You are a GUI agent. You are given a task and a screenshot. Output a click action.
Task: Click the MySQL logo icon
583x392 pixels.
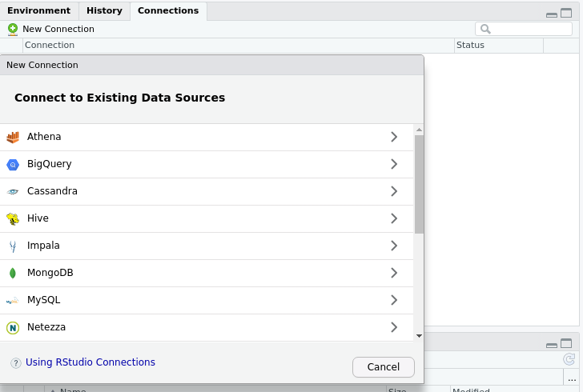[x=13, y=300]
